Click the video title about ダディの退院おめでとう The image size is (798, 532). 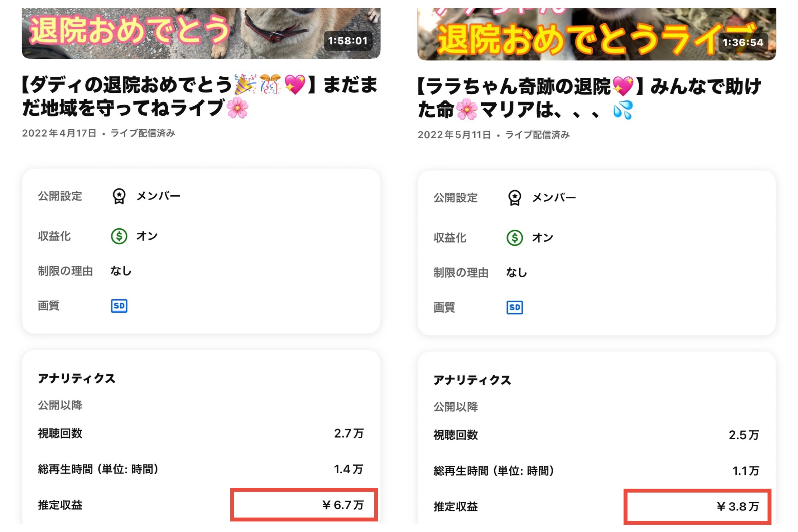(x=199, y=96)
